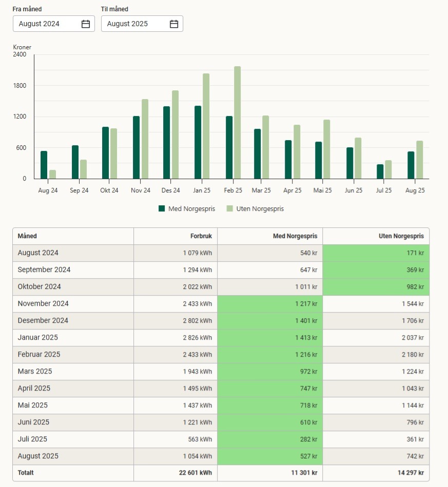Toggle Uten Norgespris legend entry
The width and height of the screenshot is (448, 487).
259,209
